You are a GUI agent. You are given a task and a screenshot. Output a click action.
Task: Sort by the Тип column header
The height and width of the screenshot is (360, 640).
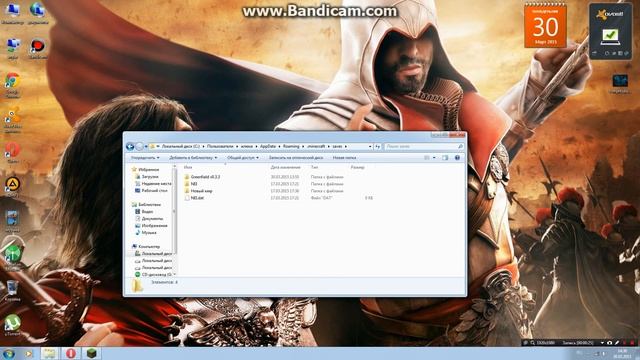tap(314, 167)
